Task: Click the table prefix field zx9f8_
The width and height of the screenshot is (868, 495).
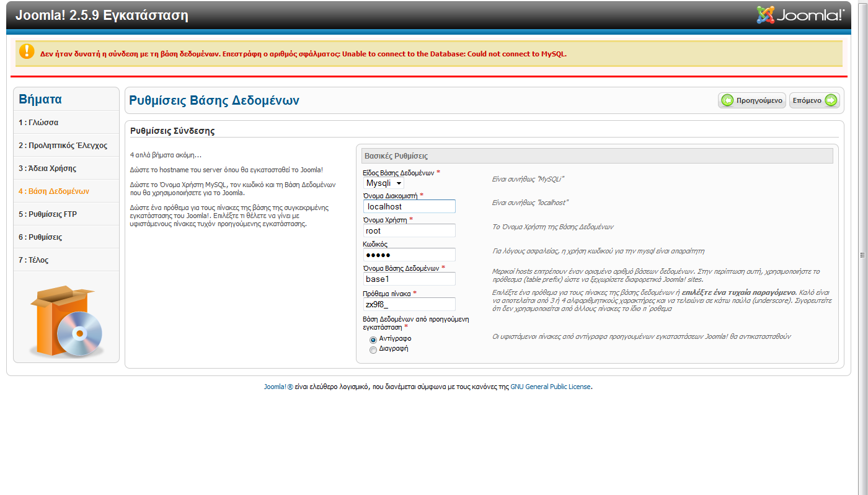Action: [x=409, y=304]
